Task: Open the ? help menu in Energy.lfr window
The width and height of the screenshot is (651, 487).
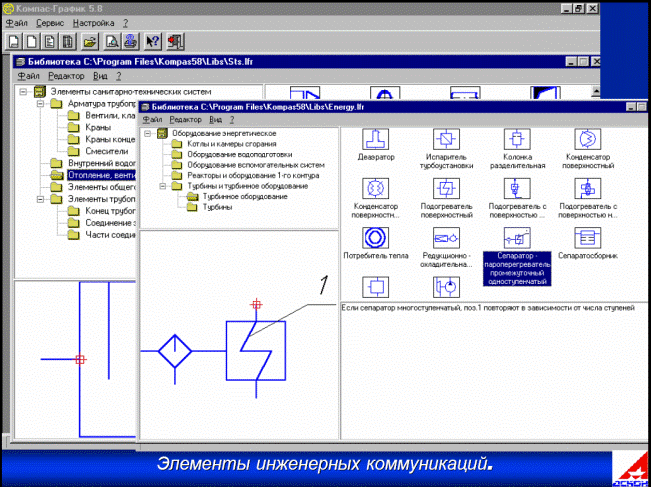Action: pos(232,120)
